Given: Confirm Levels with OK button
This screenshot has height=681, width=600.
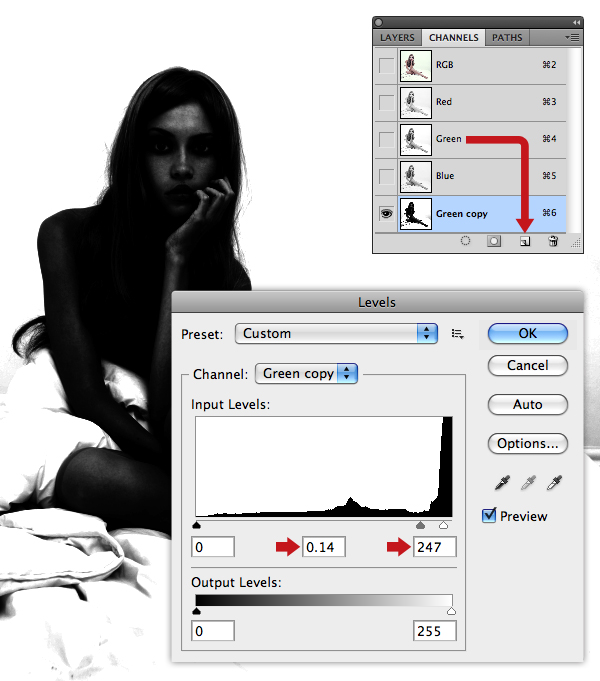Looking at the screenshot, I should (x=527, y=333).
